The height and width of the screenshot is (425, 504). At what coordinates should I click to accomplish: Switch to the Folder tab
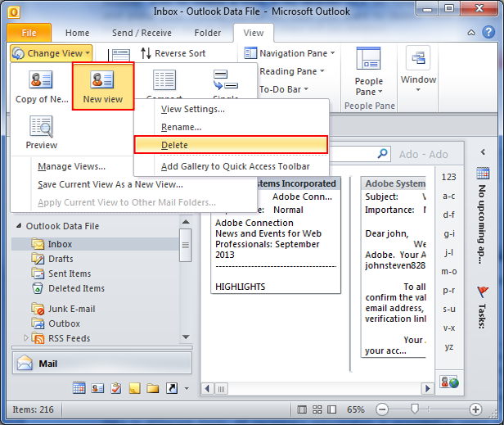point(207,33)
